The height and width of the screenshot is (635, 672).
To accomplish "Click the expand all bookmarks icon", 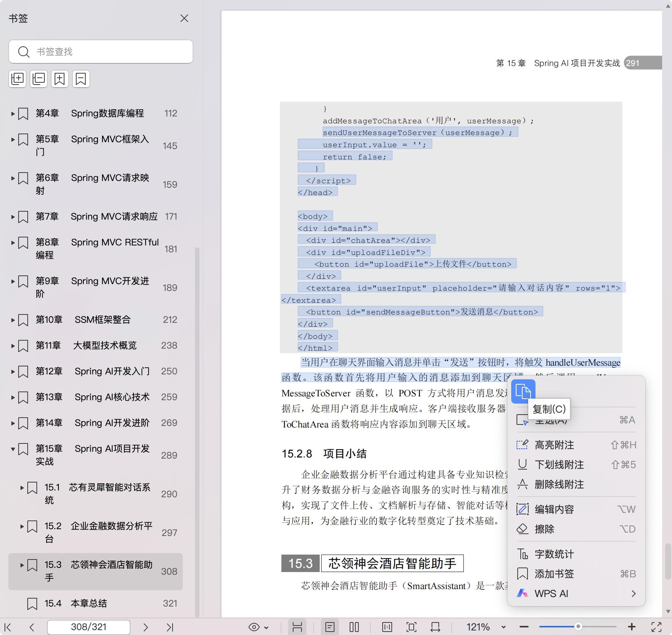I will click(17, 79).
